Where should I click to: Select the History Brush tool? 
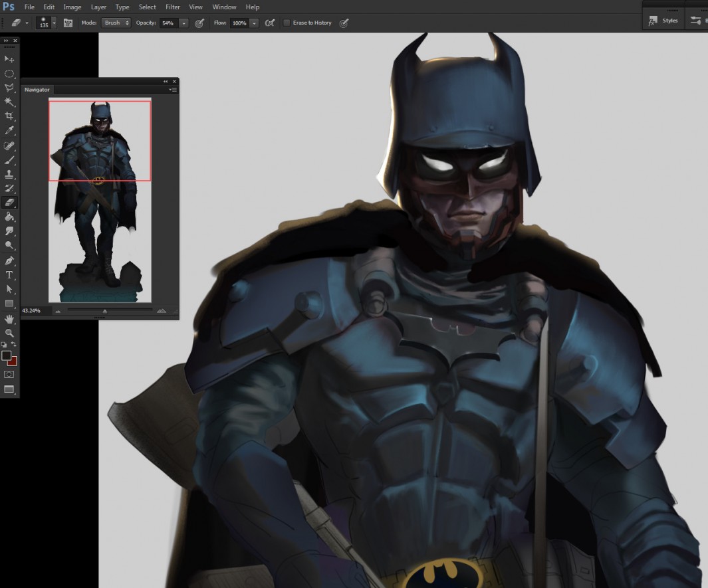(9, 188)
